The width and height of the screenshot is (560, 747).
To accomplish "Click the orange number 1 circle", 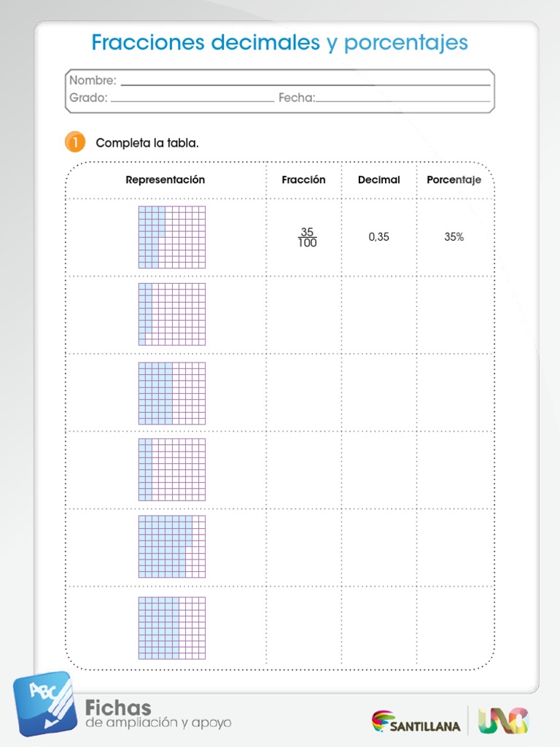I will [75, 142].
